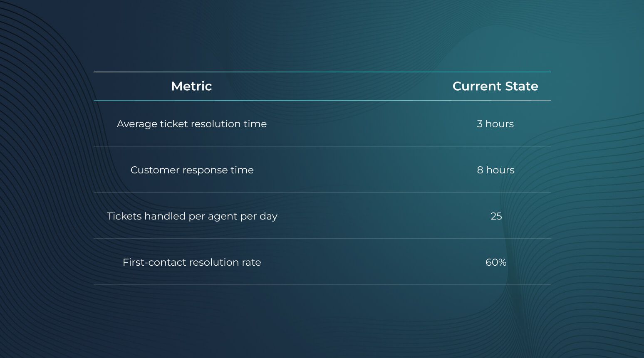Select divider below Customer response time row
This screenshot has height=358, width=644.
tap(322, 193)
